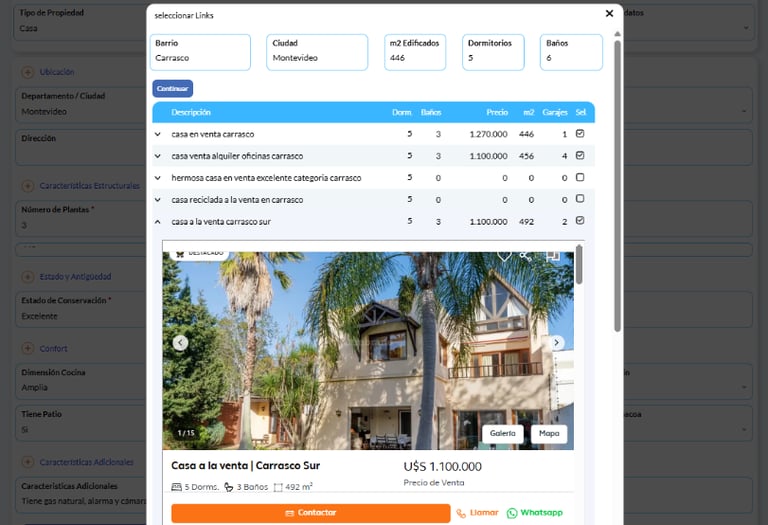Click the Dorm. column header

(x=402, y=113)
